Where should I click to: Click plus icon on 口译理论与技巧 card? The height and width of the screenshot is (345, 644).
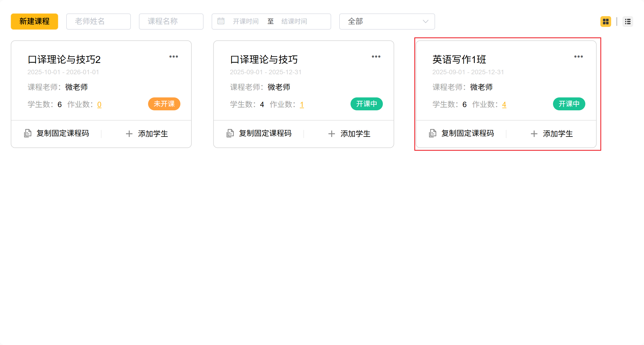pyautogui.click(x=332, y=134)
